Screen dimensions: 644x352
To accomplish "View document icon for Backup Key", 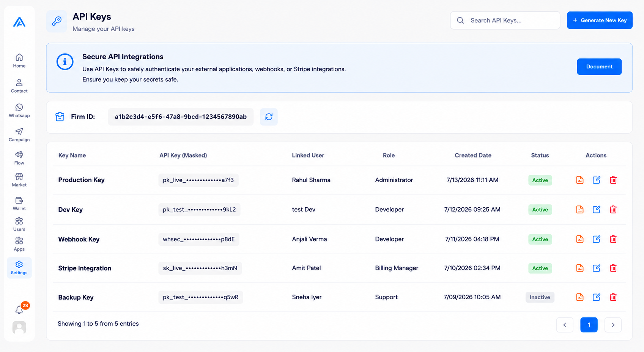I will coord(579,297).
